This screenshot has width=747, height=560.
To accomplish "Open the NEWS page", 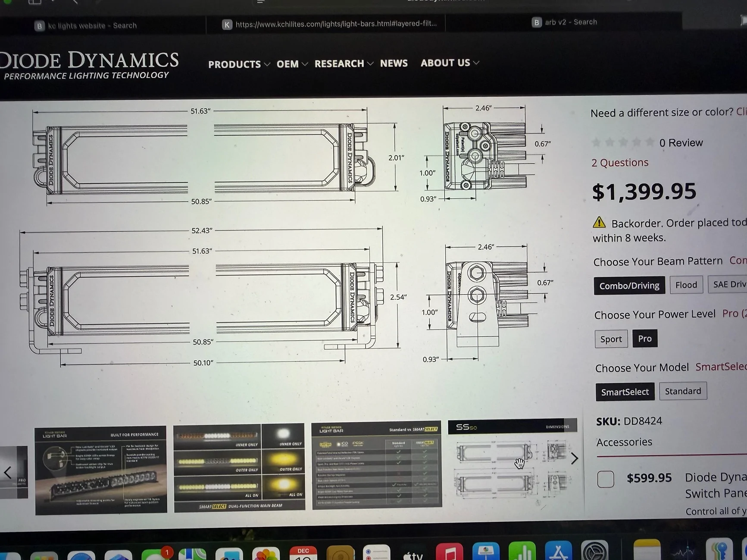I will pyautogui.click(x=394, y=63).
